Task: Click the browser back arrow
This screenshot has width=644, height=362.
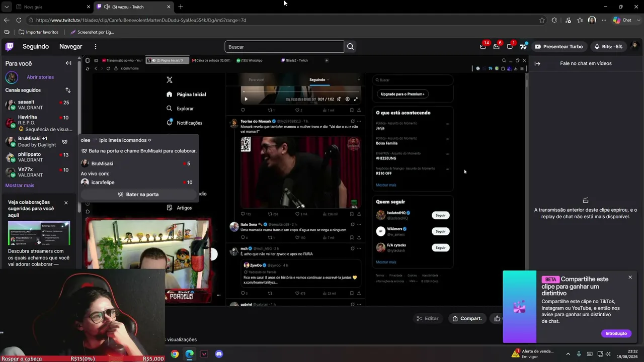Action: [x=7, y=20]
